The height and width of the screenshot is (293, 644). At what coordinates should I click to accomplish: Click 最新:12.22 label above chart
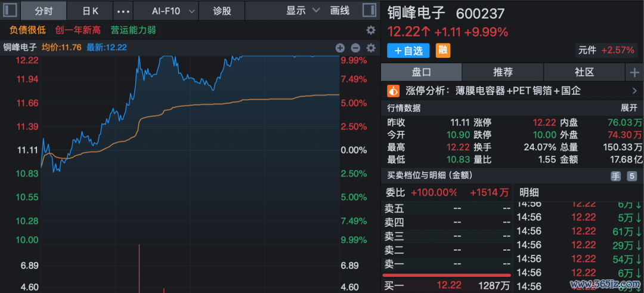[x=106, y=48]
